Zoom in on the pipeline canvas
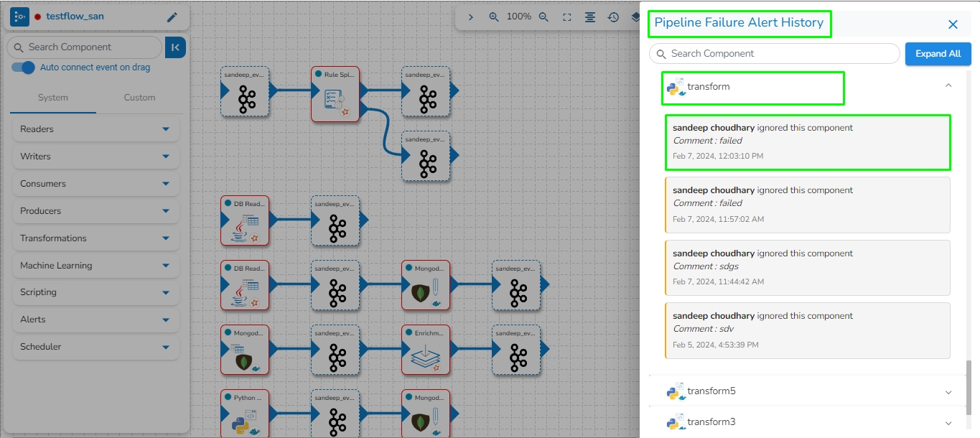The image size is (980, 438). tap(494, 17)
